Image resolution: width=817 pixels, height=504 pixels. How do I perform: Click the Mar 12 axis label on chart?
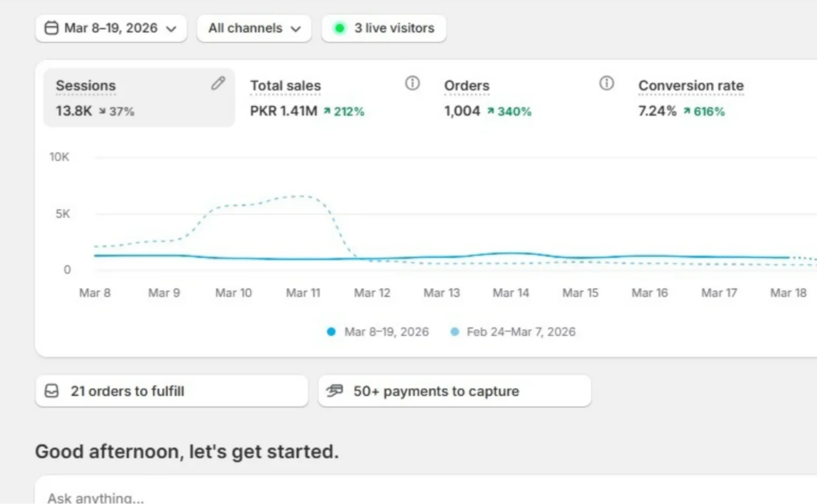(x=372, y=293)
